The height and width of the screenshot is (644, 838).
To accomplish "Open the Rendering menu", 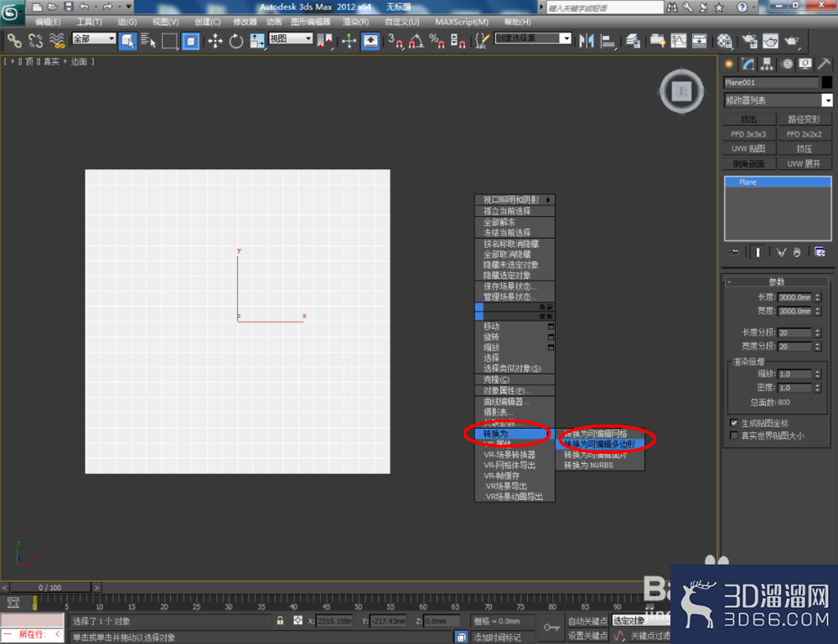I will click(x=355, y=22).
